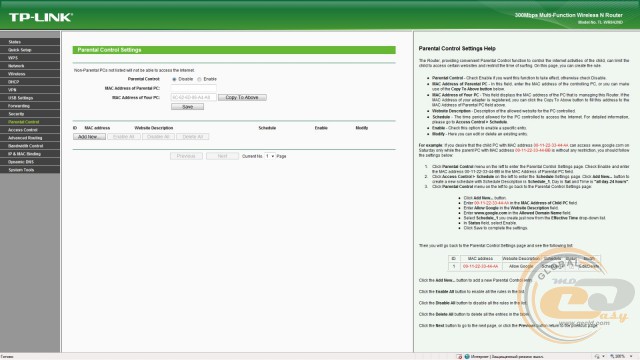
Task: Open the browser zoom level dropdown arrow
Action: [631, 356]
